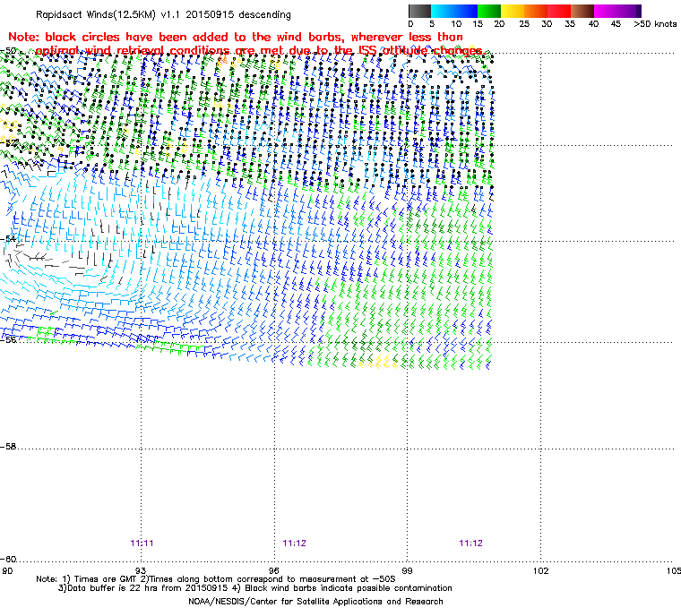Click the 90 longitude axis label
This screenshot has width=681, height=616.
7,570
